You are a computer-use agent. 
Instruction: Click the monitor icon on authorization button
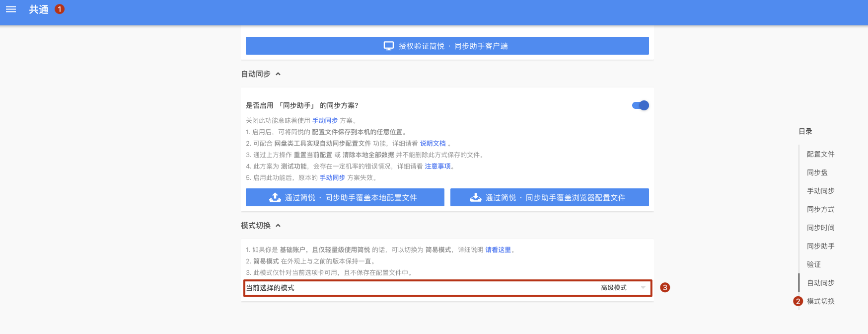(389, 46)
